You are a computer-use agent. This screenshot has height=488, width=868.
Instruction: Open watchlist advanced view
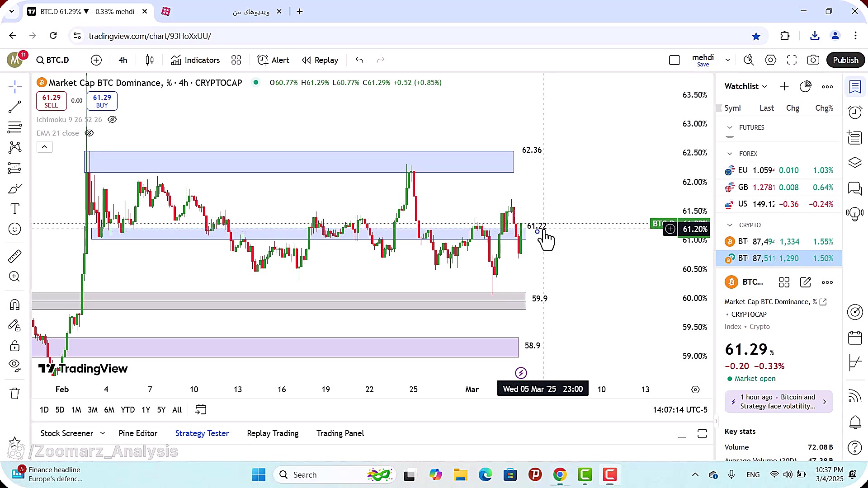tap(806, 86)
